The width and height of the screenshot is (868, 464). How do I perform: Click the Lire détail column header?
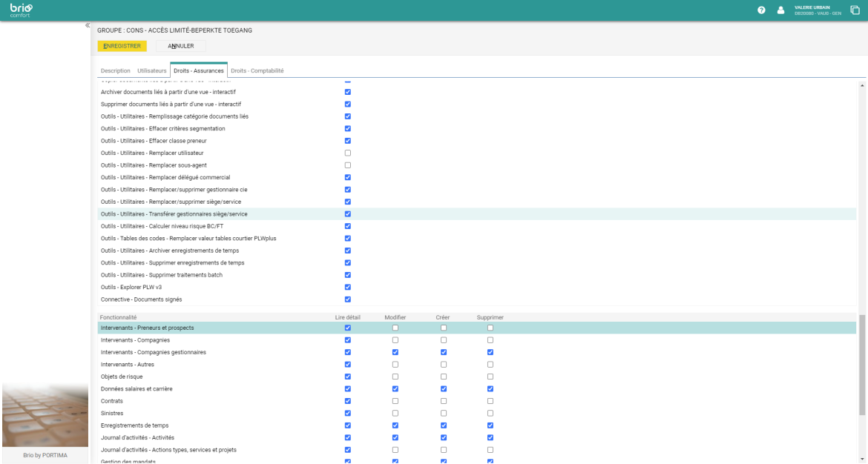pos(348,317)
